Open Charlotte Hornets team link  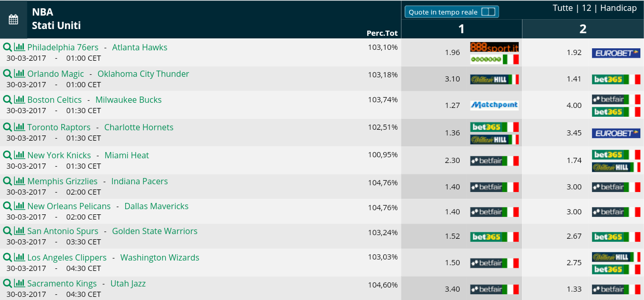(139, 127)
